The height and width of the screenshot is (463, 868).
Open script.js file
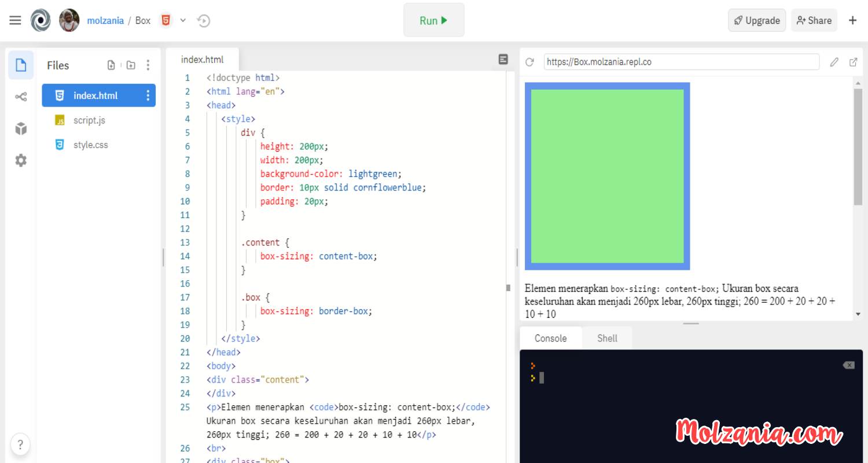click(89, 120)
